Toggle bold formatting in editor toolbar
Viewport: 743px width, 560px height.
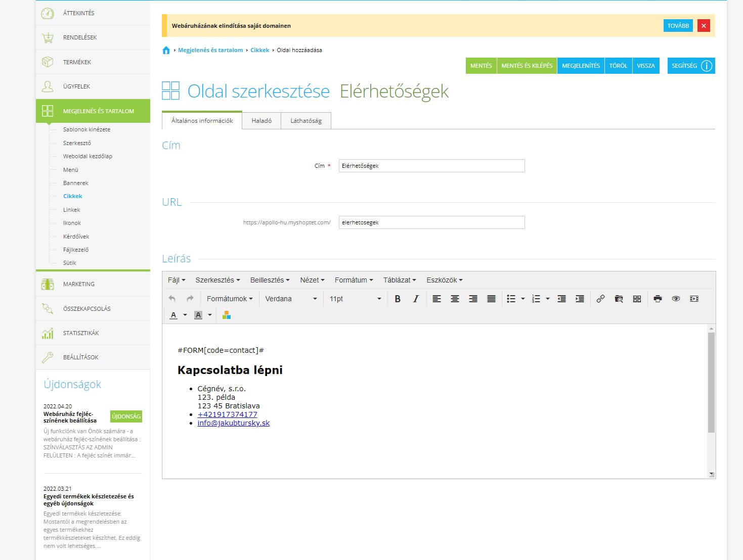click(398, 299)
